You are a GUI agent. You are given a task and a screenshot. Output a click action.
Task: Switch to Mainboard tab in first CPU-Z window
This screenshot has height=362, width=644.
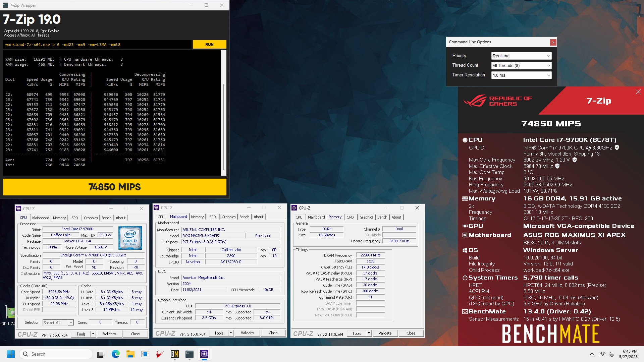pos(41,218)
